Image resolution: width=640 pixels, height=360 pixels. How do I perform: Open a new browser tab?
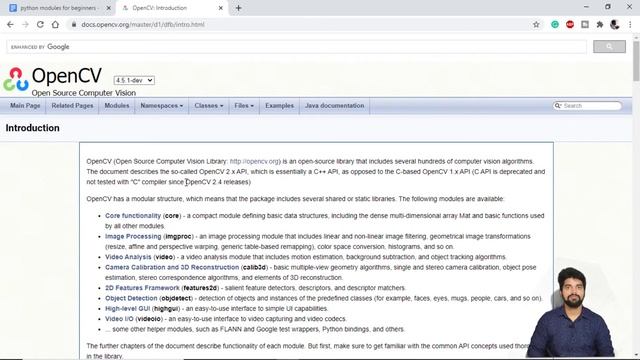click(x=238, y=8)
